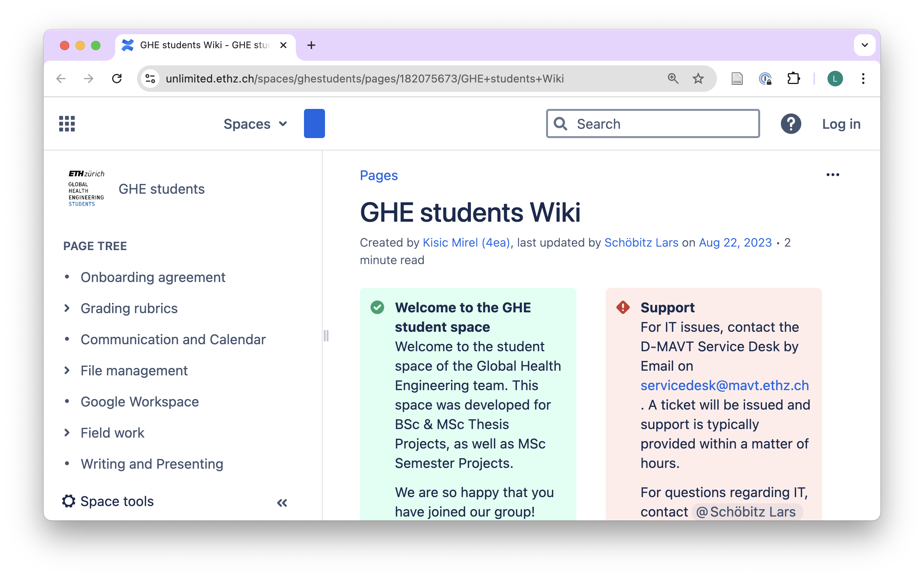Screen dimensions: 924x578
Task: Click the help question mark icon
Action: pos(790,124)
